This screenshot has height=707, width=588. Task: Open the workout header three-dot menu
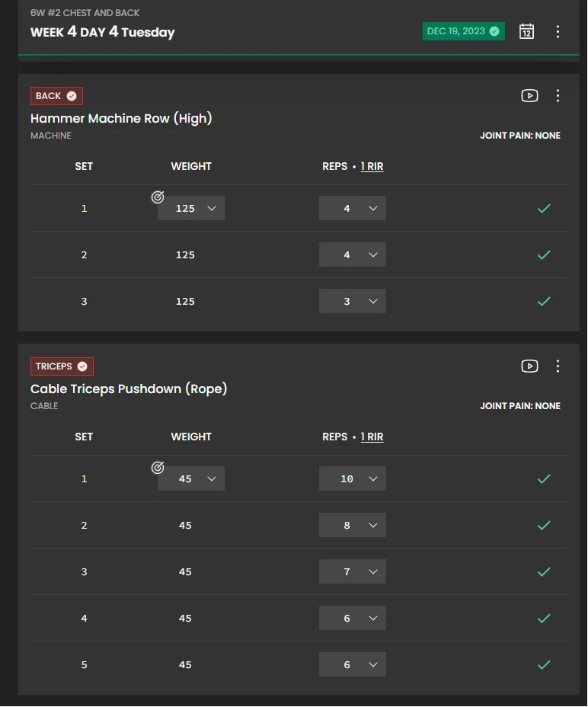pos(558,31)
